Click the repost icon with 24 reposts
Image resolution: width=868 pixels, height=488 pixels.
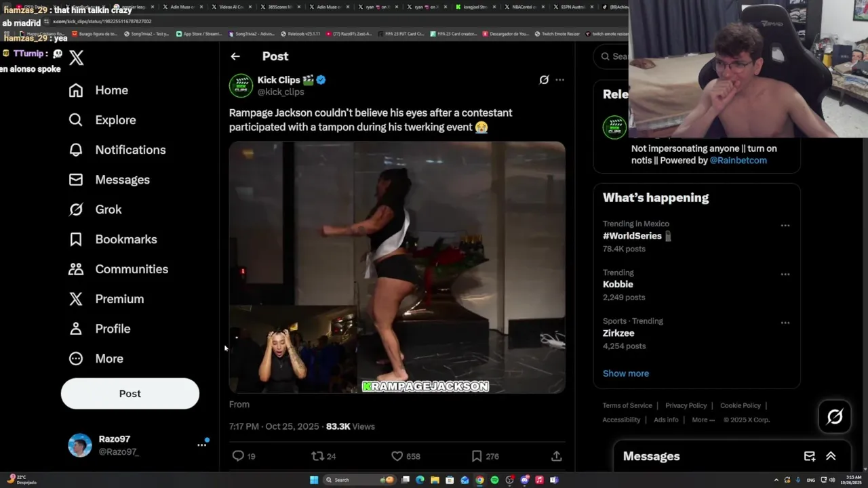pos(317,456)
